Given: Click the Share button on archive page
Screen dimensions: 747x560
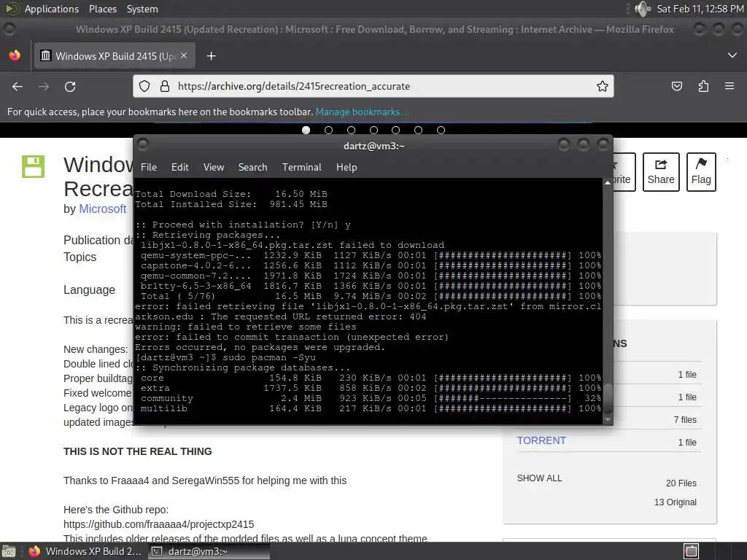Looking at the screenshot, I should (661, 172).
